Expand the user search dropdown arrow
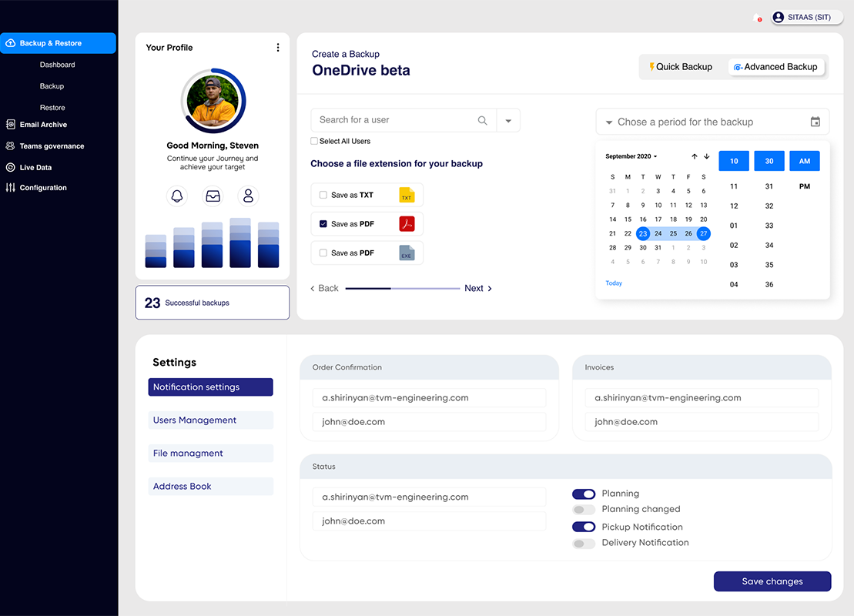The width and height of the screenshot is (854, 616). point(508,120)
